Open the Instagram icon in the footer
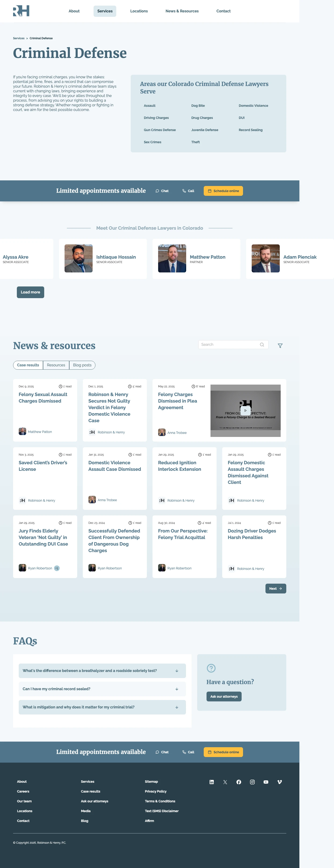The image size is (334, 868). click(x=252, y=782)
